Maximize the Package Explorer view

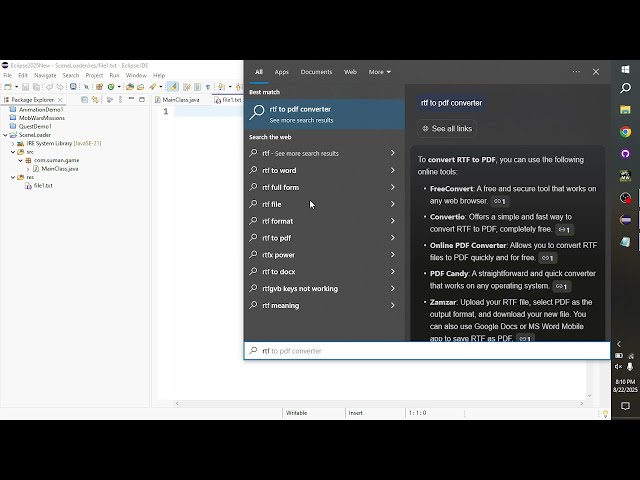pos(142,99)
